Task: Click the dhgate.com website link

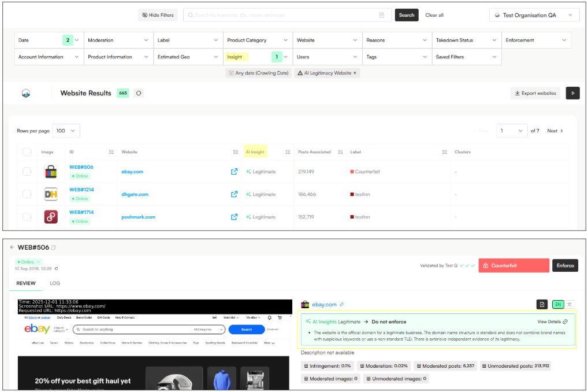Action: (135, 194)
